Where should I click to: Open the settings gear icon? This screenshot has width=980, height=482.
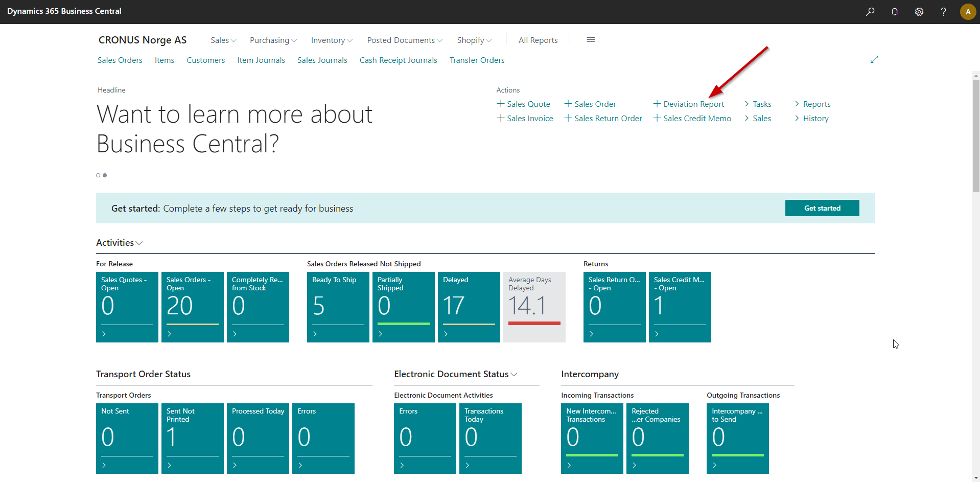[x=919, y=11]
